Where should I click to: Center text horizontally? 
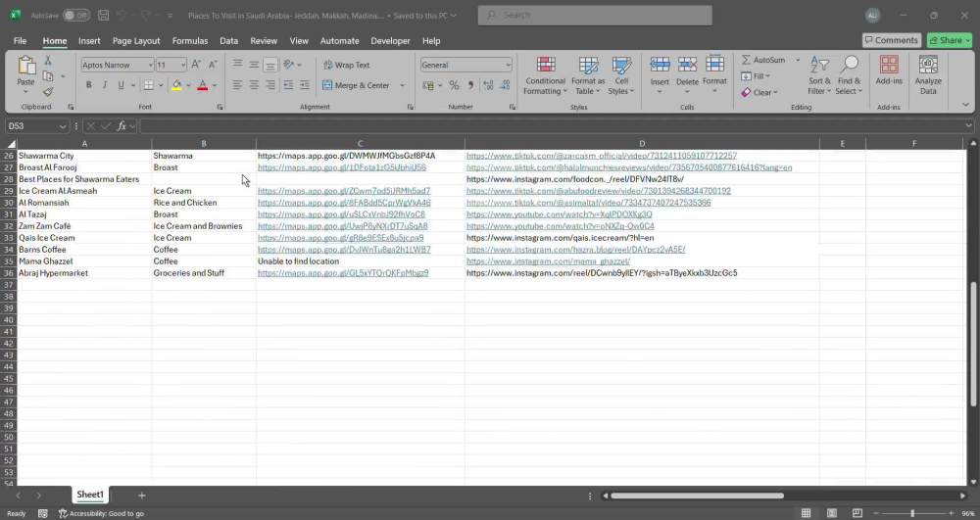click(254, 85)
